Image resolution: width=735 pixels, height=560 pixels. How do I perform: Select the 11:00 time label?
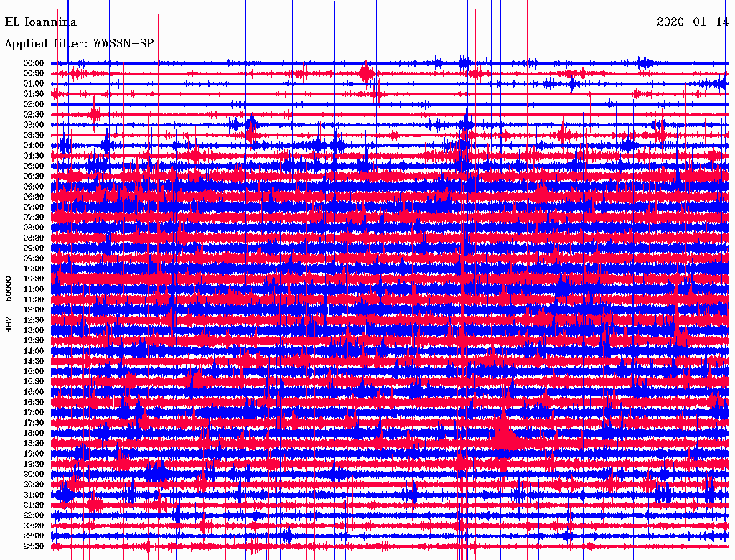click(33, 289)
